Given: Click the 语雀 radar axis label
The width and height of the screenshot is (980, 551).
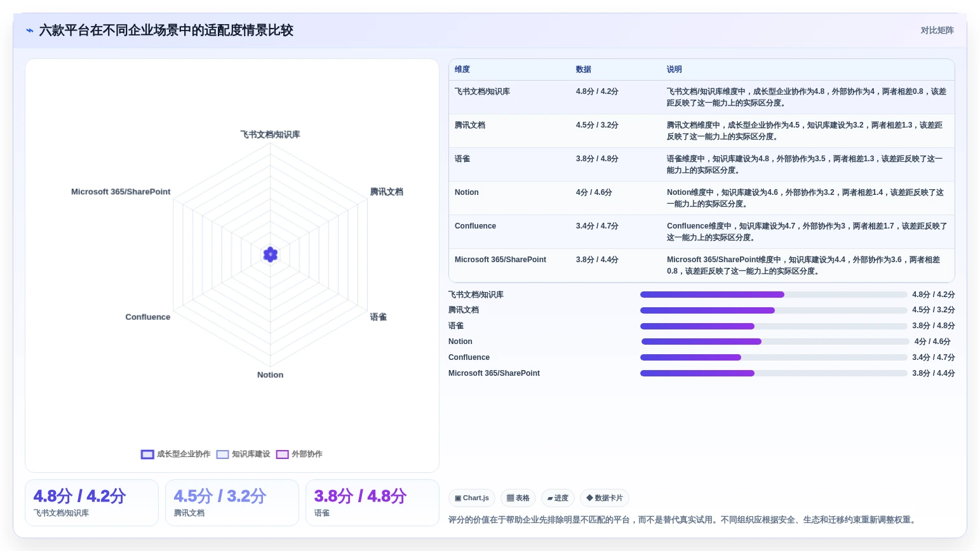Looking at the screenshot, I should tap(379, 317).
